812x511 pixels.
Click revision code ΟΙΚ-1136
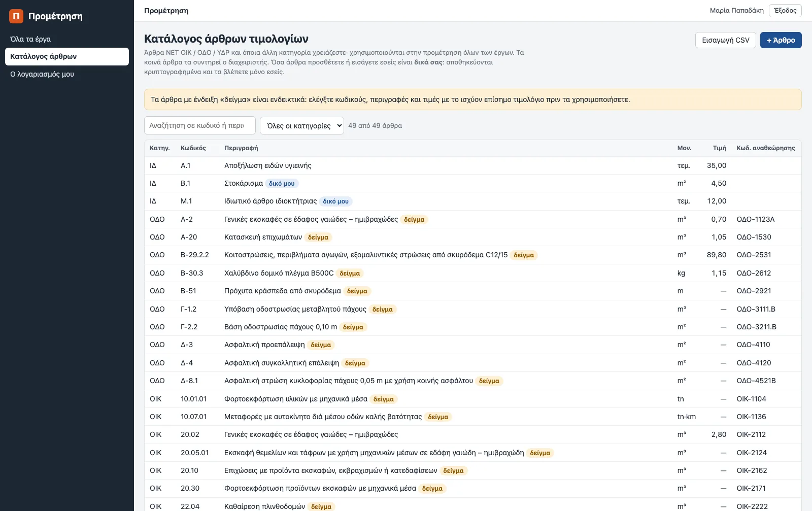point(751,417)
